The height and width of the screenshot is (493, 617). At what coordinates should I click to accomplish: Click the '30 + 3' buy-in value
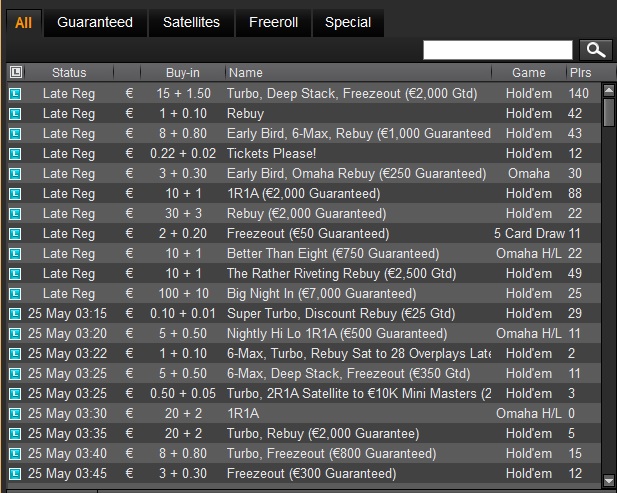coord(183,214)
